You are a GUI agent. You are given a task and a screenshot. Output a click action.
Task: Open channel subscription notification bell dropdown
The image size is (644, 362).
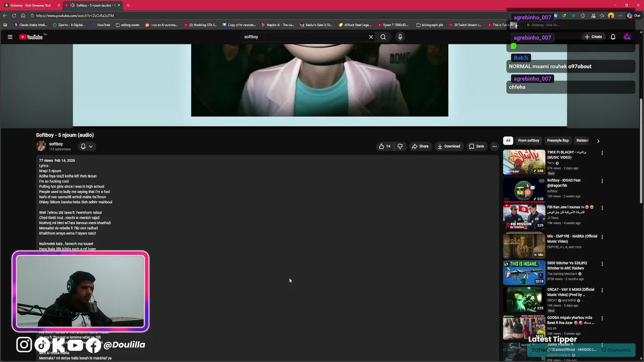click(x=87, y=146)
